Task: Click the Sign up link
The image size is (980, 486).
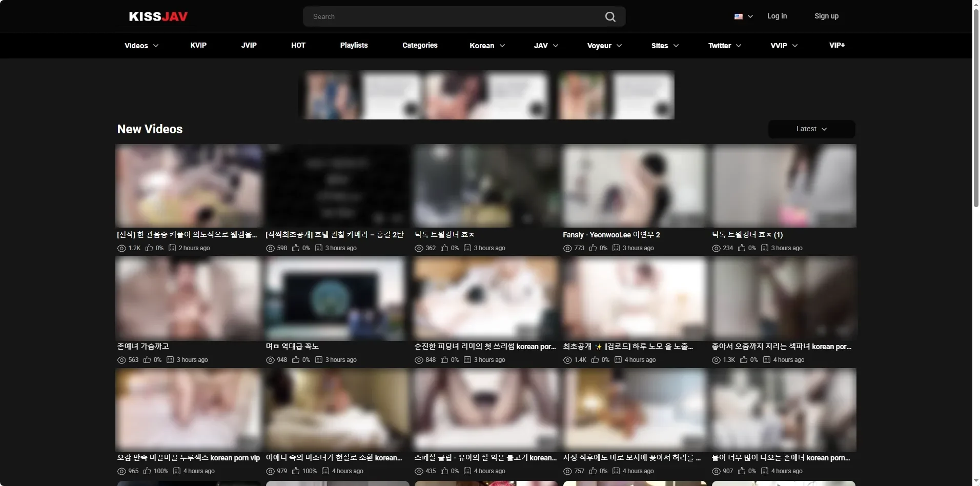Action: (826, 16)
